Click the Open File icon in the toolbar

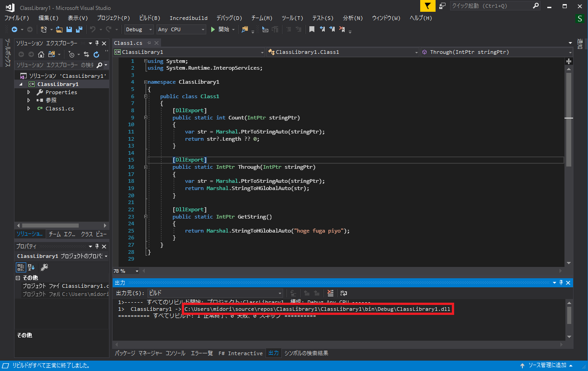tap(58, 29)
